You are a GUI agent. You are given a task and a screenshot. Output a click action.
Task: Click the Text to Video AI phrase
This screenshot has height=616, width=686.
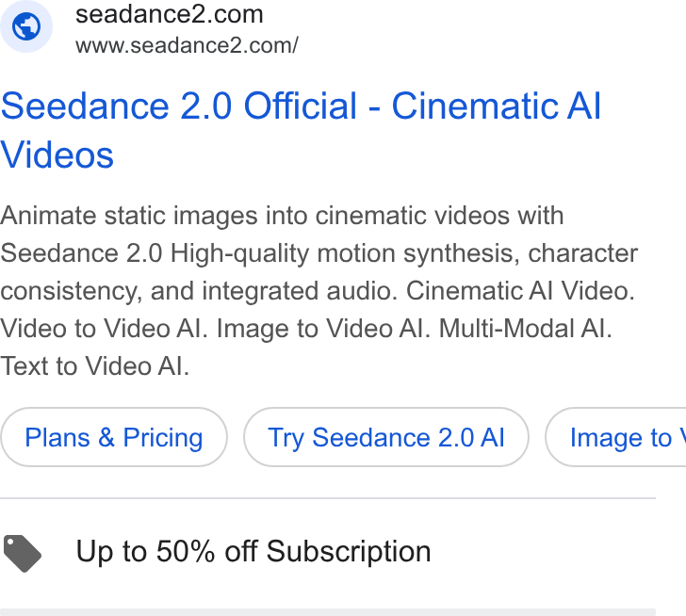click(x=94, y=366)
